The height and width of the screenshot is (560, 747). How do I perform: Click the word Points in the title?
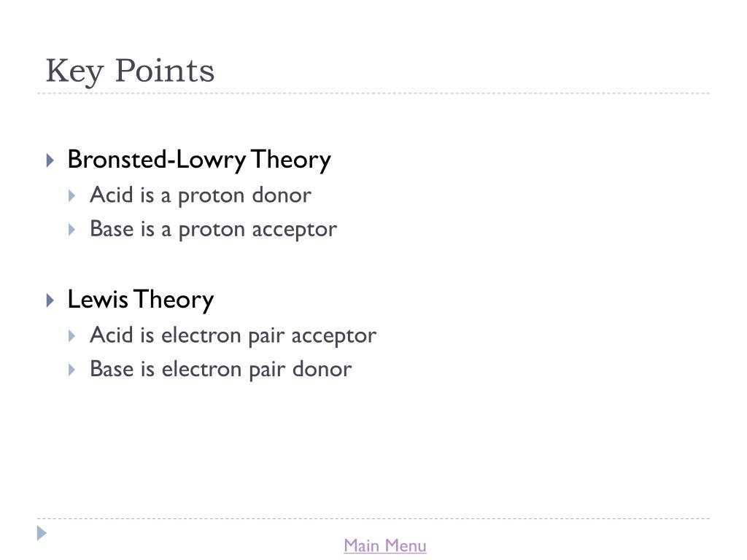click(x=165, y=70)
